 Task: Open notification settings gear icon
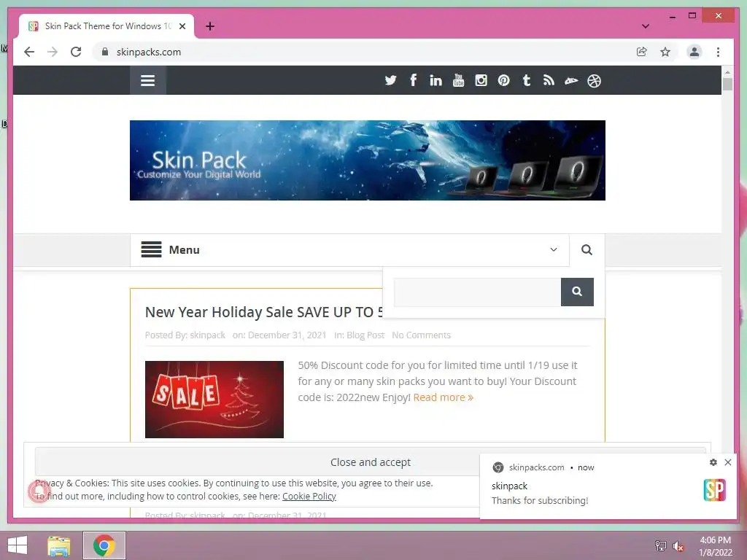tap(713, 462)
